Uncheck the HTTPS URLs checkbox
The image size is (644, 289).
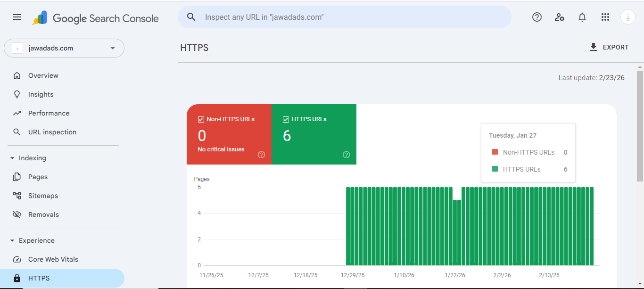(x=286, y=119)
